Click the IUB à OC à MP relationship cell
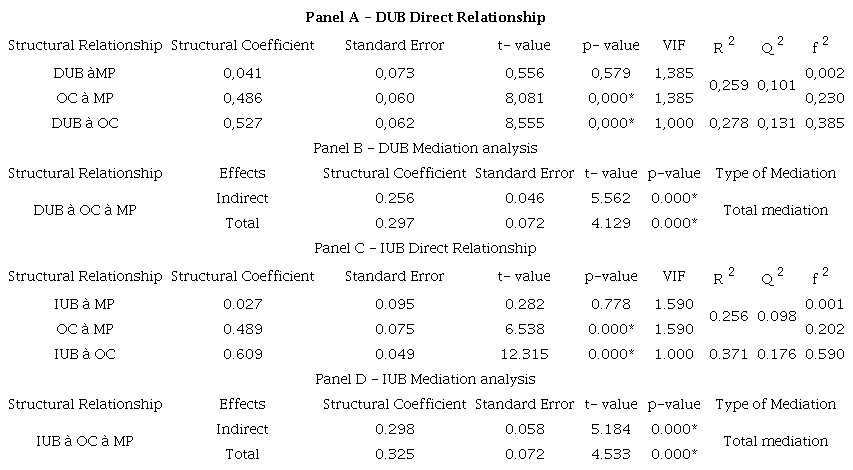The image size is (853, 470). pyautogui.click(x=84, y=441)
